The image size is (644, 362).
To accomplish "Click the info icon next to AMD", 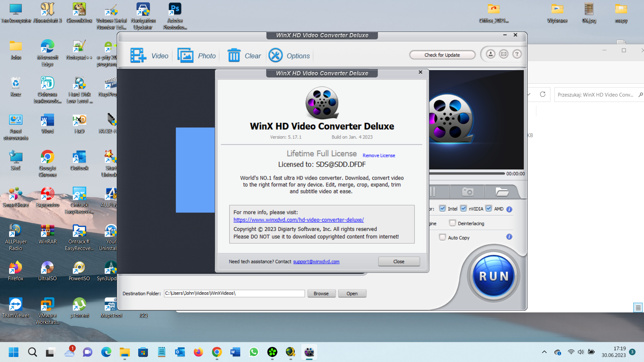I will click(509, 209).
